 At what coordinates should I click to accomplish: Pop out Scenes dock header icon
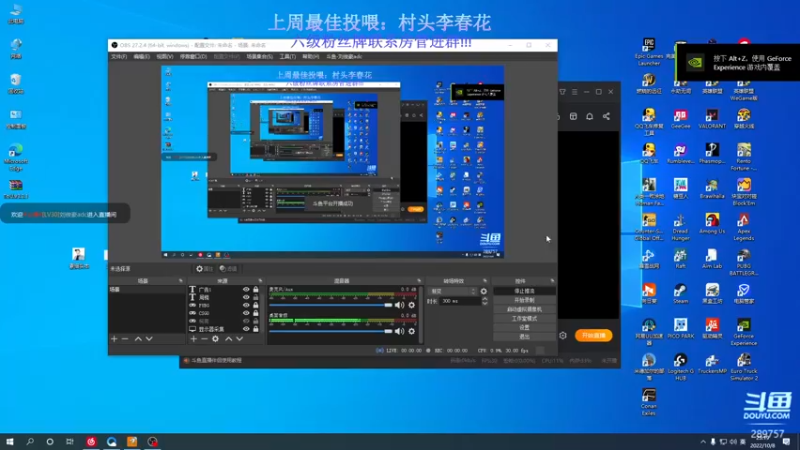tap(181, 281)
